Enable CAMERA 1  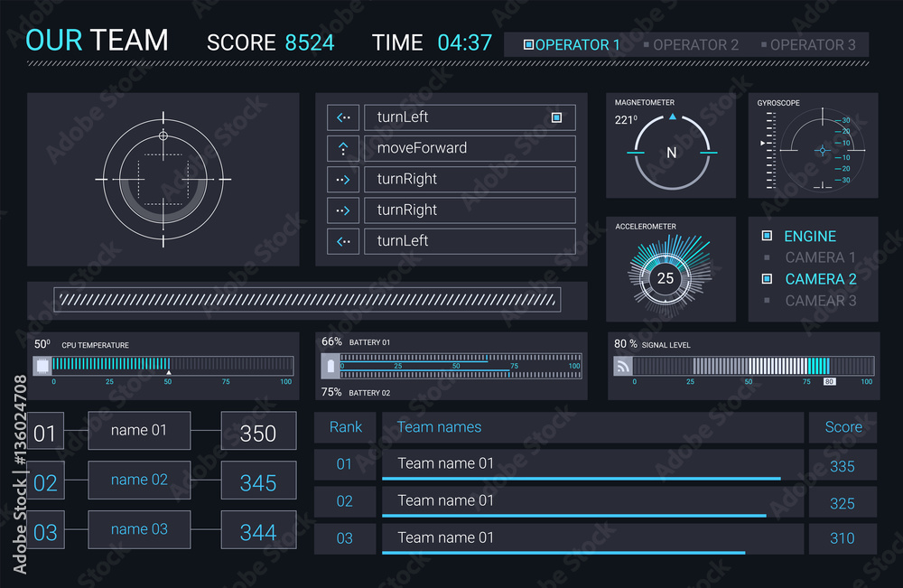click(x=767, y=257)
